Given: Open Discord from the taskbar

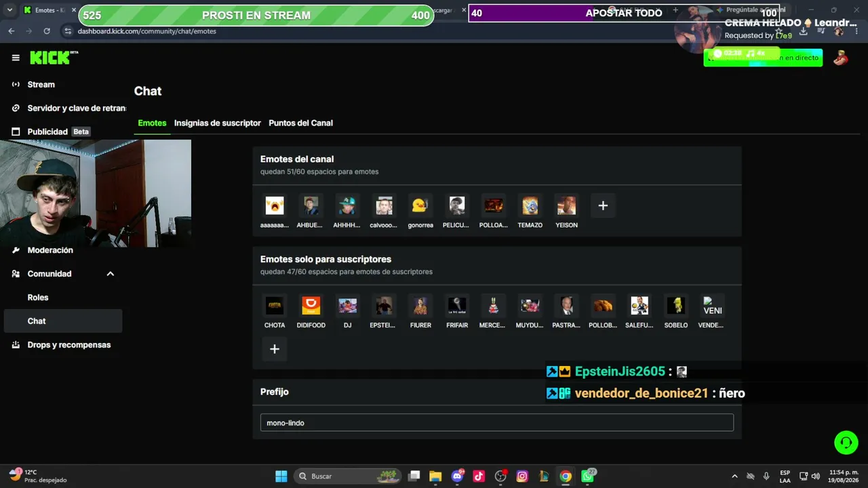Looking at the screenshot, I should [x=458, y=476].
